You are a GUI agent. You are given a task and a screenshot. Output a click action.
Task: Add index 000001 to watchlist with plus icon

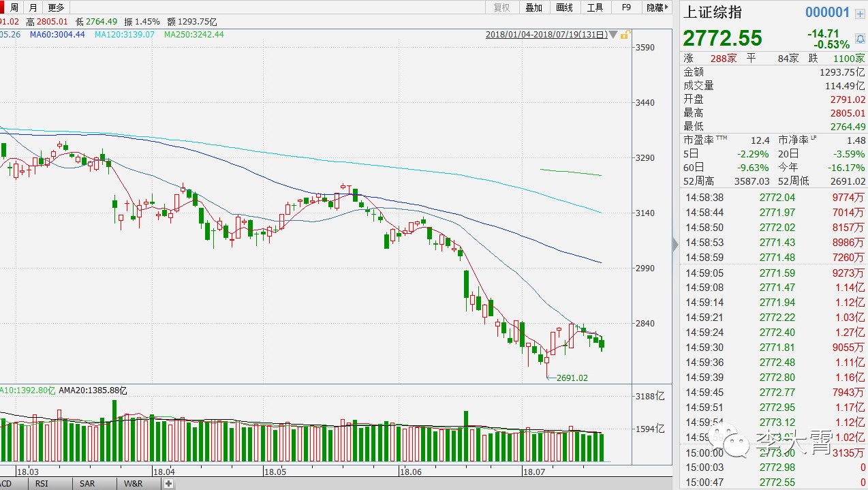coord(860,13)
